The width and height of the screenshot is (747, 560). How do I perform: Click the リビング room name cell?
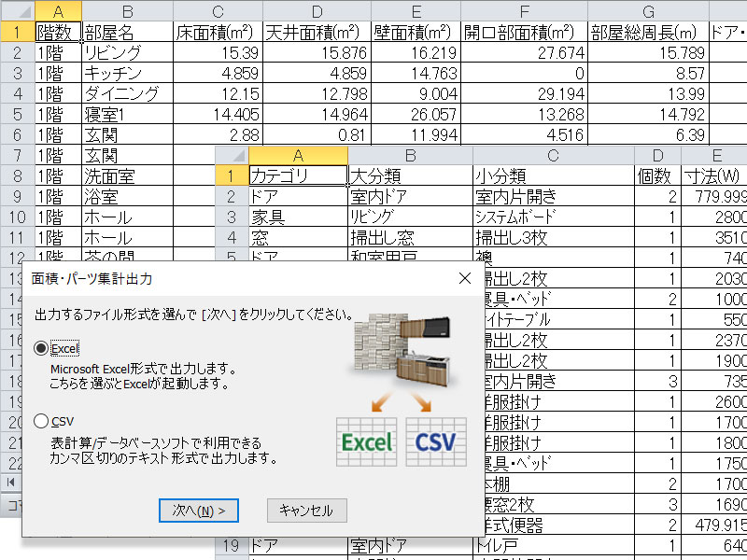coord(127,52)
